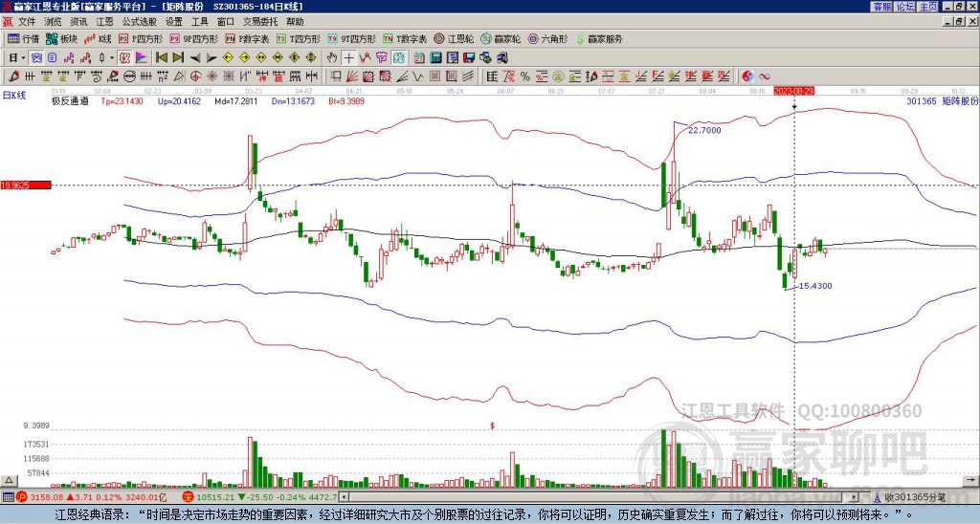This screenshot has width=980, height=524.
Task: Click the 客服 button in title bar
Action: coord(881,7)
